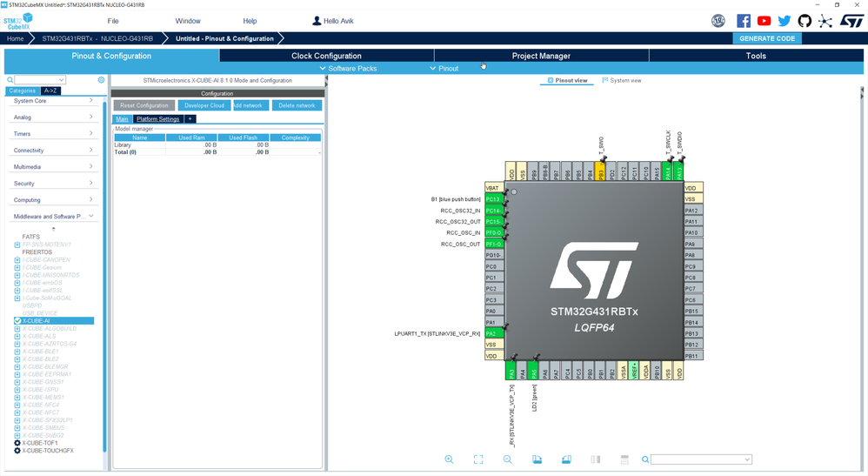Viewport: 868px width, 476px height.
Task: Click Reset Configuration button
Action: [144, 105]
